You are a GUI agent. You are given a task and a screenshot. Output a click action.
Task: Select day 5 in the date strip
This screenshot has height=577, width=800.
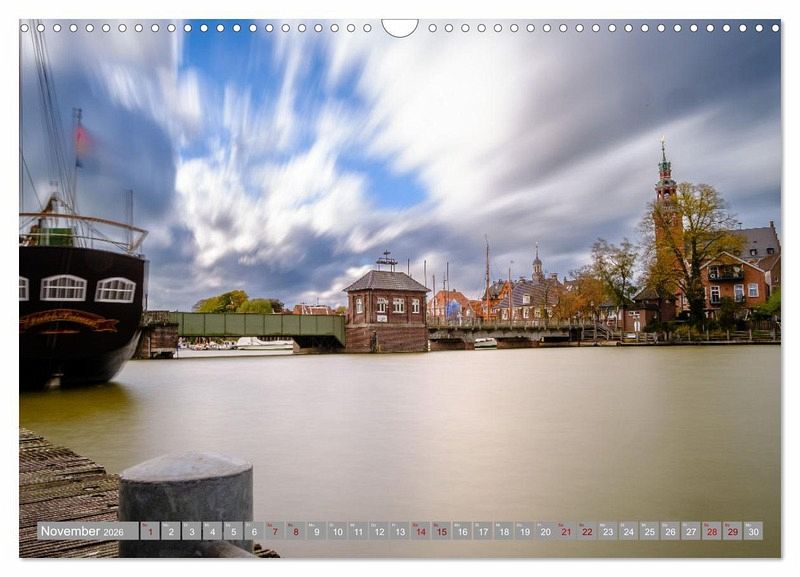point(233,531)
